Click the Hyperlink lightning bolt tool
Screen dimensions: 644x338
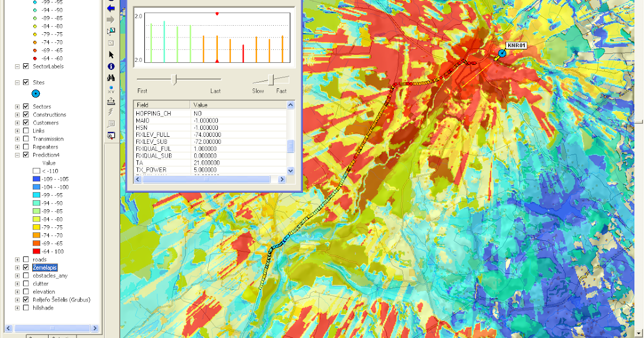point(111,112)
